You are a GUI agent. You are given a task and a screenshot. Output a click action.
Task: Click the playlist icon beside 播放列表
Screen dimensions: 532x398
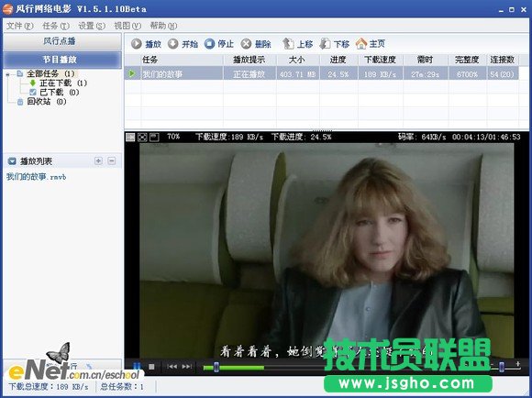click(x=12, y=161)
